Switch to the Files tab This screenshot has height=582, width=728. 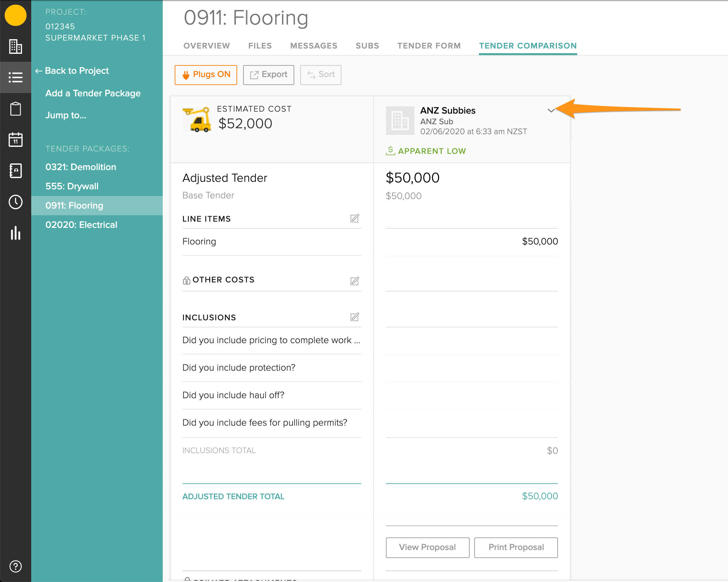[x=260, y=46]
